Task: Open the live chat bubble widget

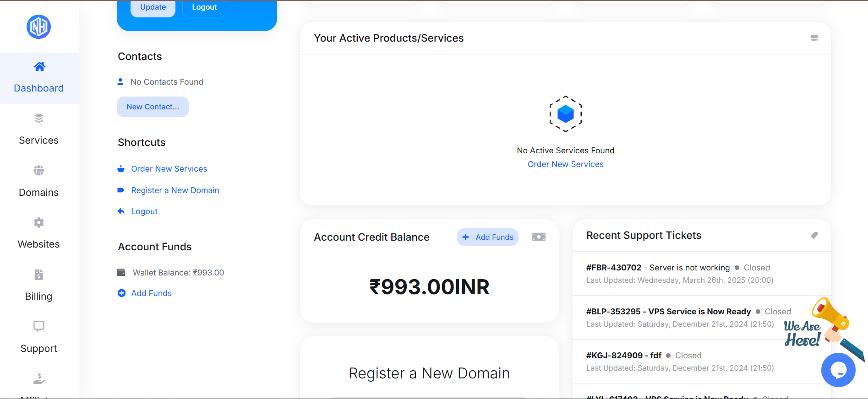Action: tap(838, 370)
